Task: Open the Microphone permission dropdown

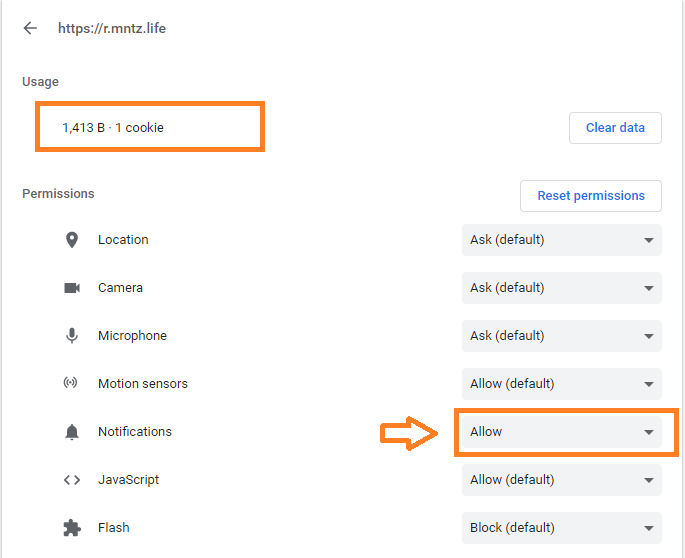Action: coord(562,336)
